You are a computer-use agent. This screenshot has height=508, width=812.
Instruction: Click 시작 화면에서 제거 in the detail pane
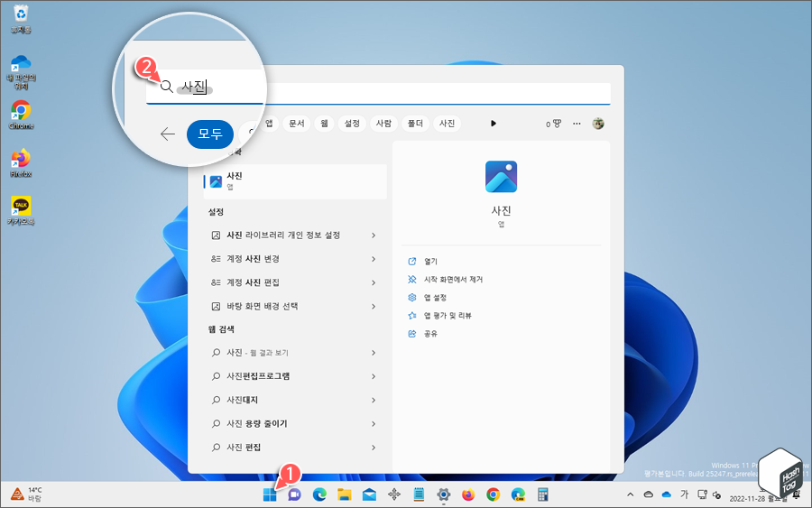[446, 280]
